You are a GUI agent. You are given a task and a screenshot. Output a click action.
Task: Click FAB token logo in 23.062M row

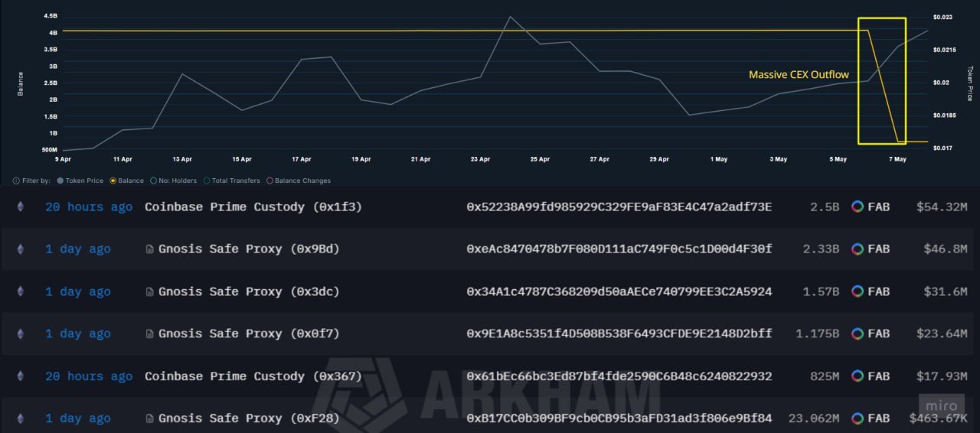click(x=857, y=418)
